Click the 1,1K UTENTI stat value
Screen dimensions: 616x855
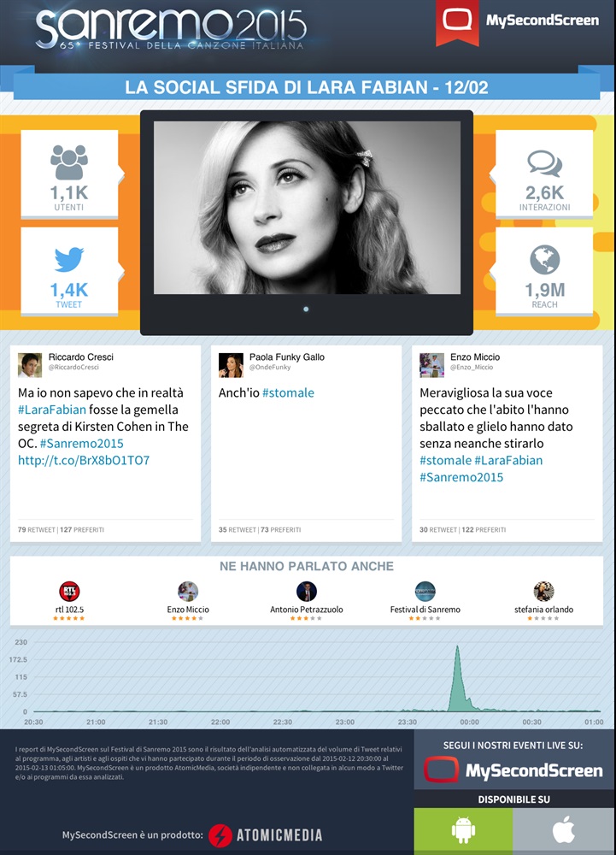pos(69,192)
